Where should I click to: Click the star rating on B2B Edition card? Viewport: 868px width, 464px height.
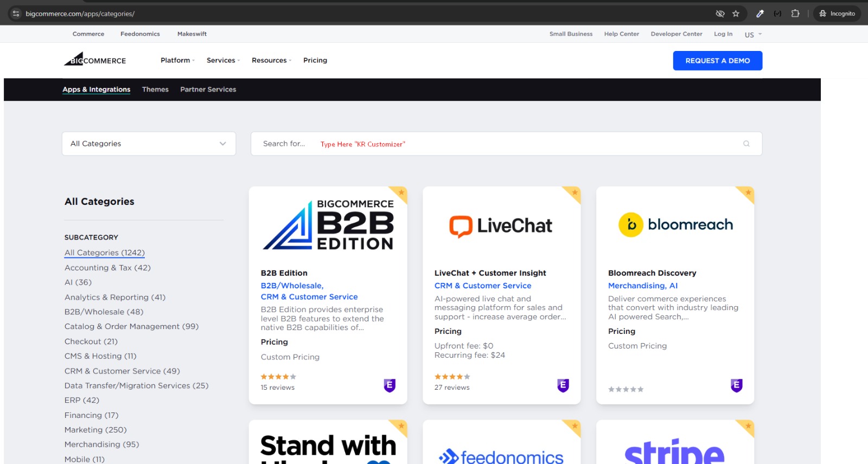point(278,377)
